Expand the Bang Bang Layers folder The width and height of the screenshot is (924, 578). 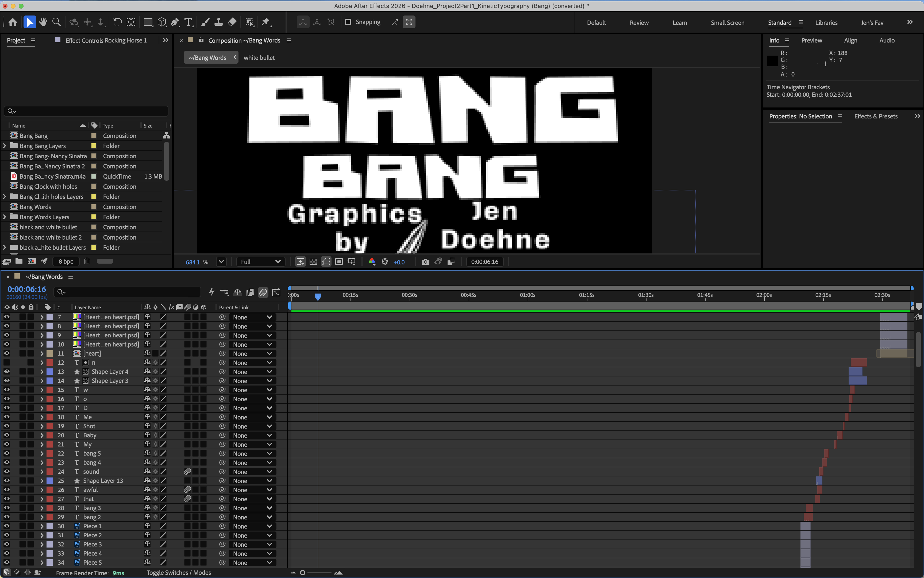[5, 146]
